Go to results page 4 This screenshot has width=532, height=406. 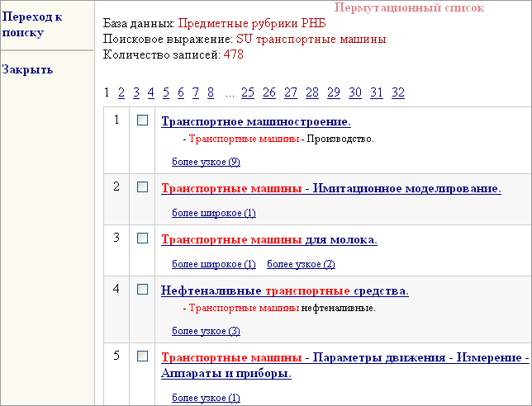(x=151, y=92)
